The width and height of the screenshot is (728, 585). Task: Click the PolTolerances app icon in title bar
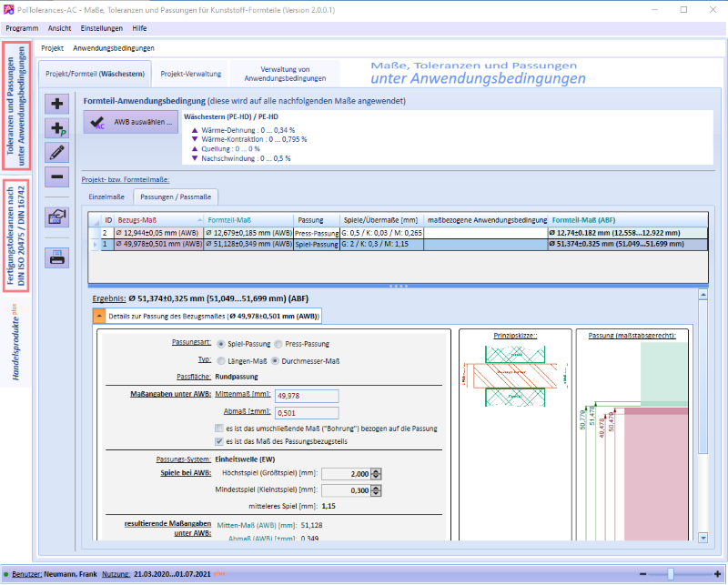click(x=8, y=9)
